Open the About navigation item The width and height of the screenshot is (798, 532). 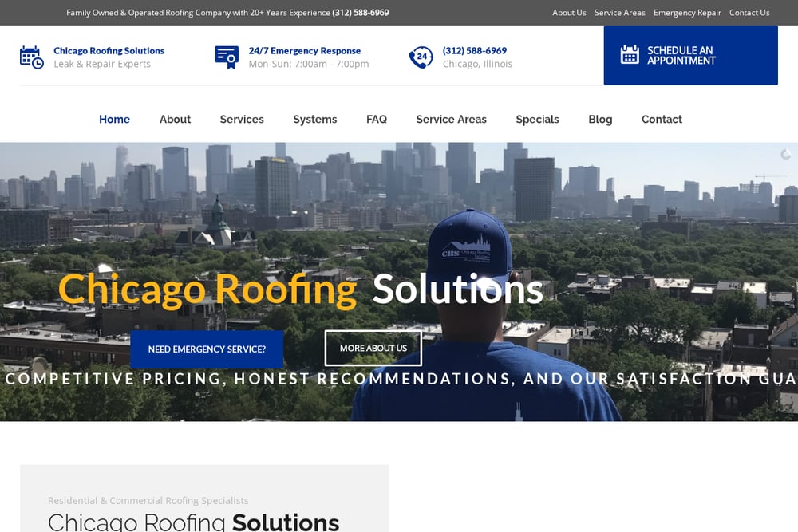tap(175, 119)
